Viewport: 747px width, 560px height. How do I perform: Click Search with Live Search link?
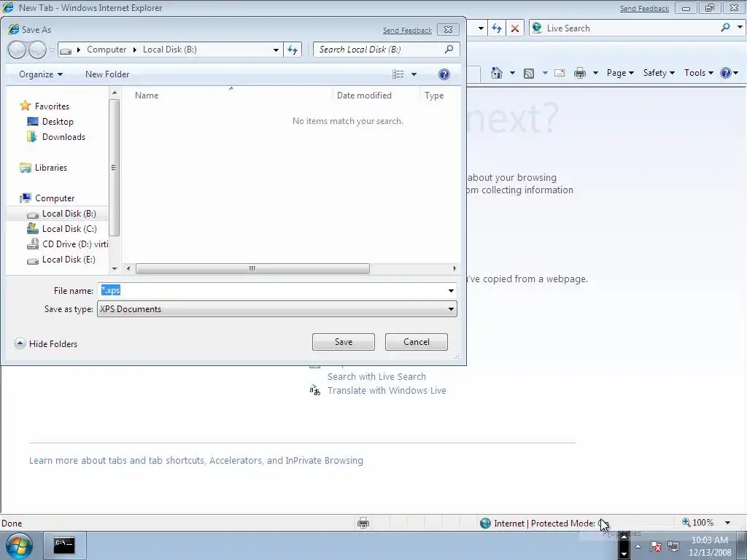(376, 377)
